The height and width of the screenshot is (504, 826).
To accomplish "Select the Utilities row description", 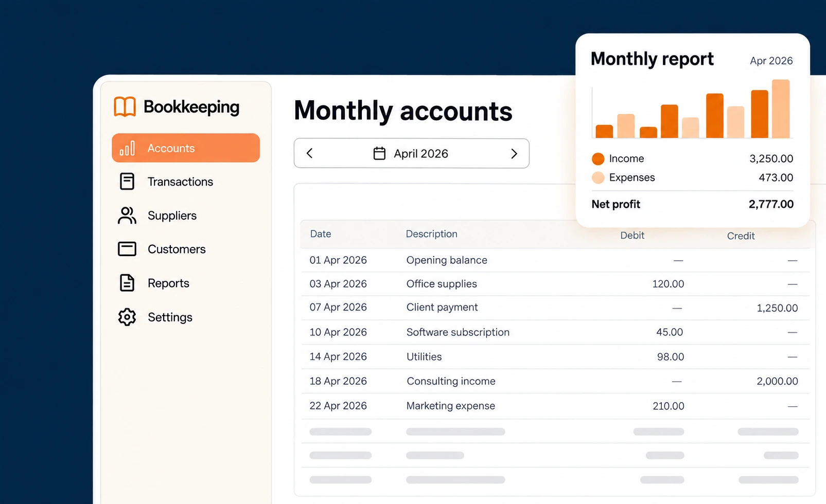I will tap(424, 356).
